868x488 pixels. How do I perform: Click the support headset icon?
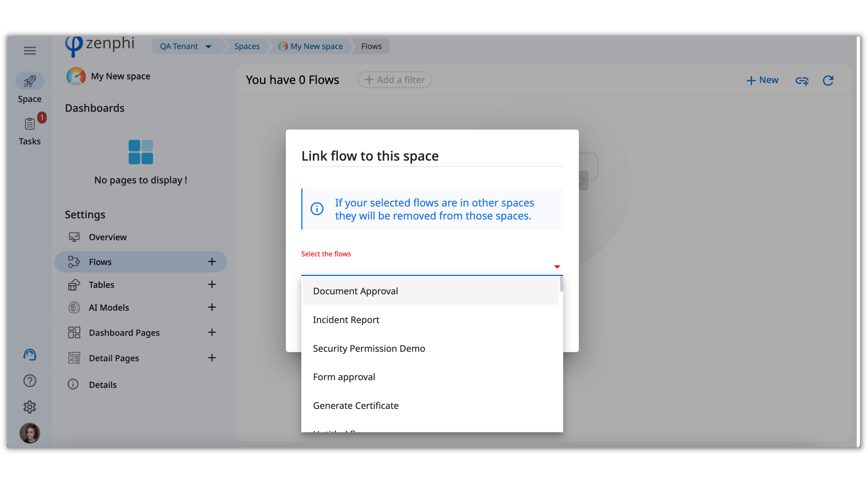(x=30, y=355)
